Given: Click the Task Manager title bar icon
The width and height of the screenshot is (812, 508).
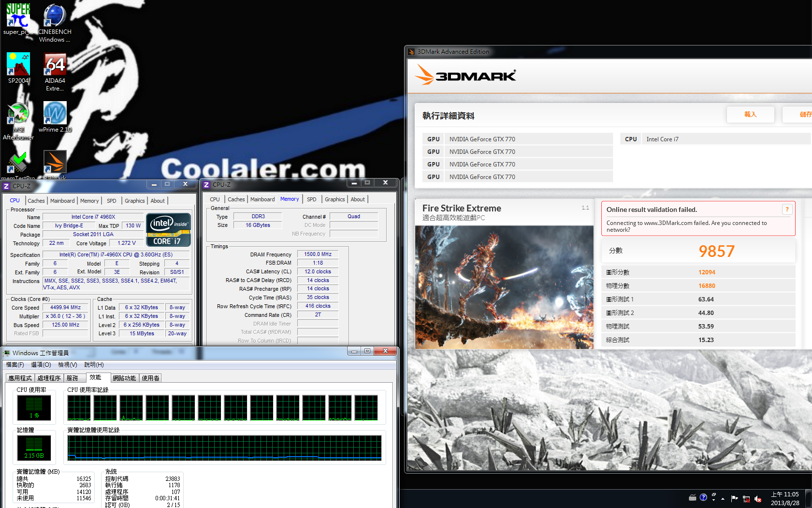Looking at the screenshot, I should (7, 353).
